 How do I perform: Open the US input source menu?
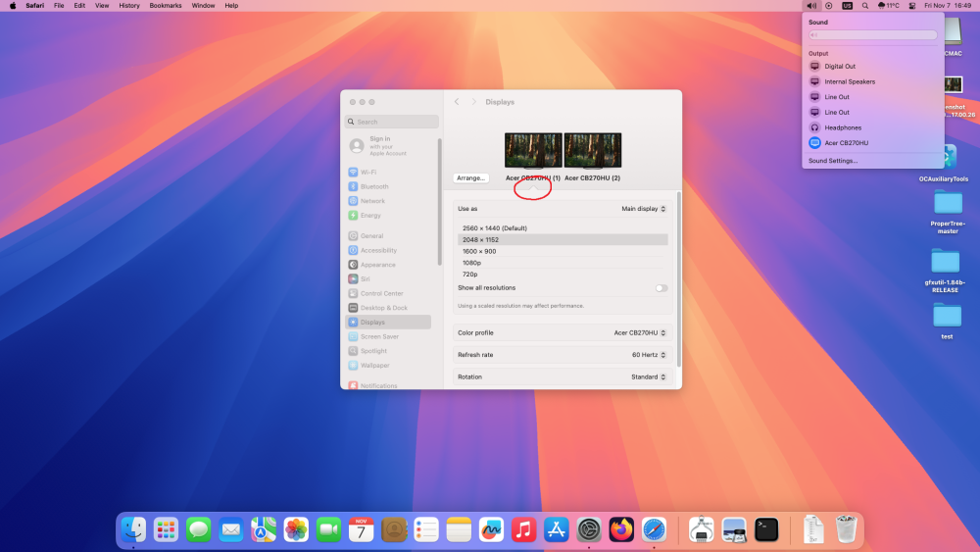pos(847,6)
